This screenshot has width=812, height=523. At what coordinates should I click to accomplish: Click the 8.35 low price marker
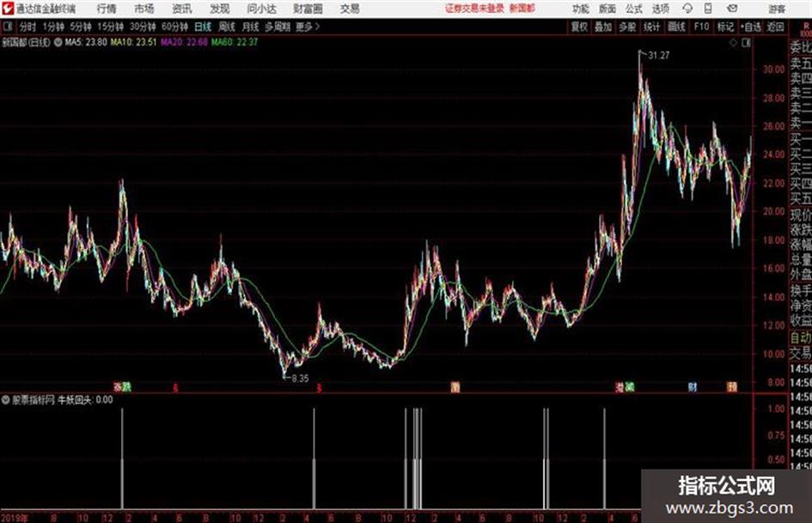pyautogui.click(x=301, y=379)
